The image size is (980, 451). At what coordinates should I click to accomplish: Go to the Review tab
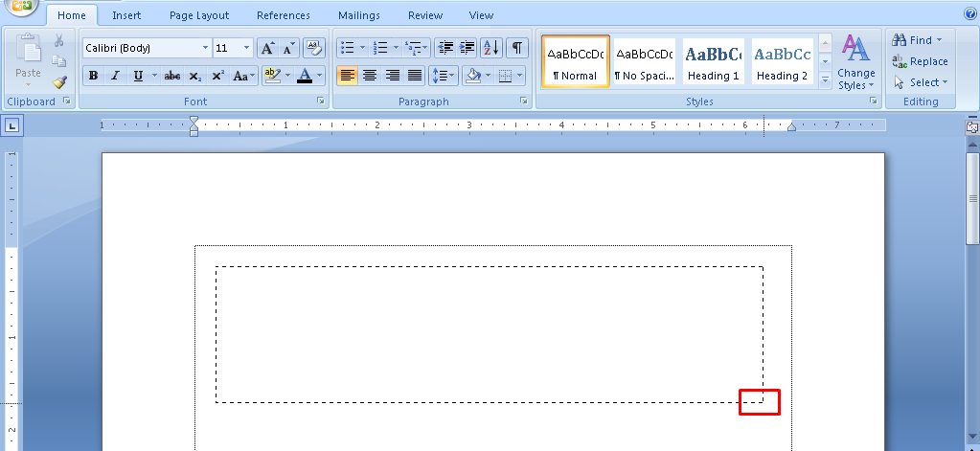(425, 15)
